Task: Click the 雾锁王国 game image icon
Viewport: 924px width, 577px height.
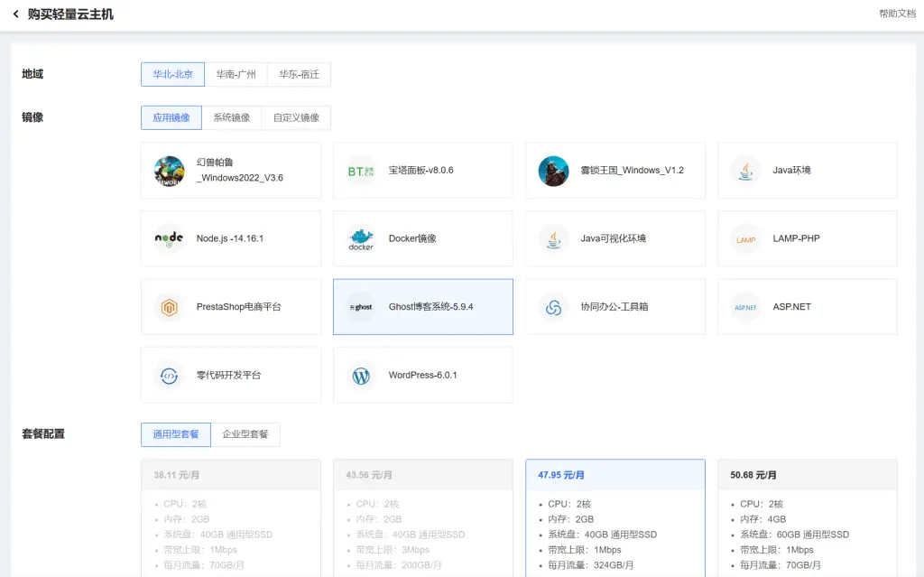Action: [x=553, y=171]
